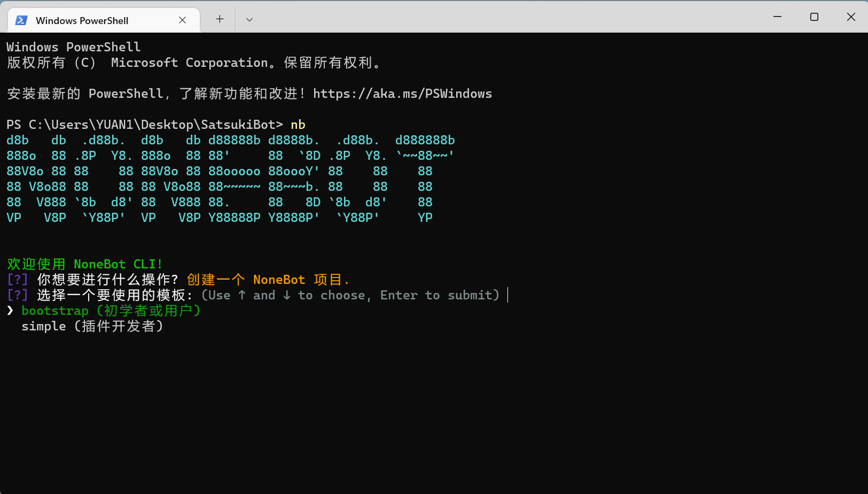The height and width of the screenshot is (494, 868).
Task: Click the '安装最新的 PowerShell' message text
Action: click(85, 94)
